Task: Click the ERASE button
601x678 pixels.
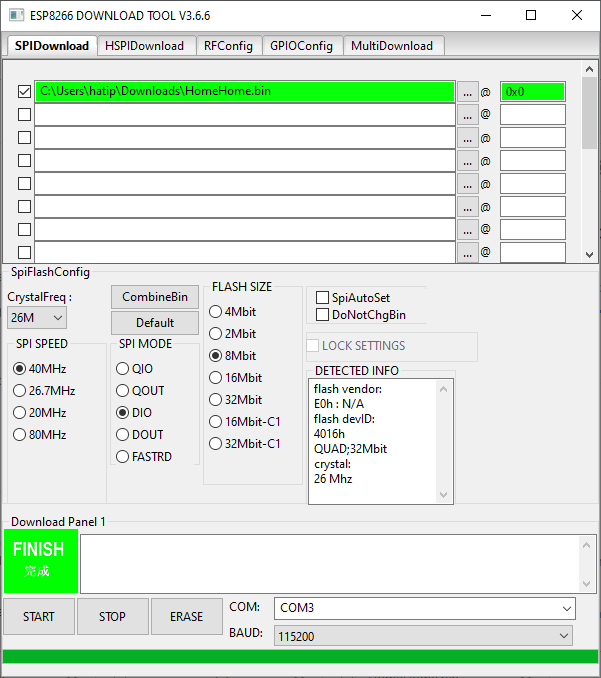Action: 186,617
